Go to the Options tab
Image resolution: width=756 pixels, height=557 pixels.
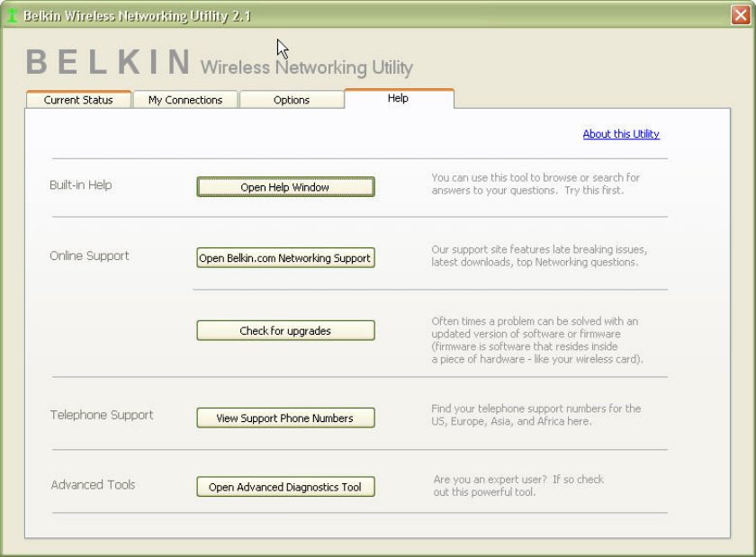292,100
